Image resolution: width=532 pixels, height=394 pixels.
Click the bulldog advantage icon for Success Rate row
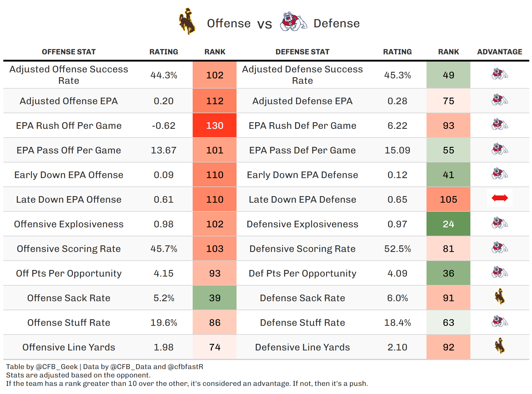click(500, 74)
